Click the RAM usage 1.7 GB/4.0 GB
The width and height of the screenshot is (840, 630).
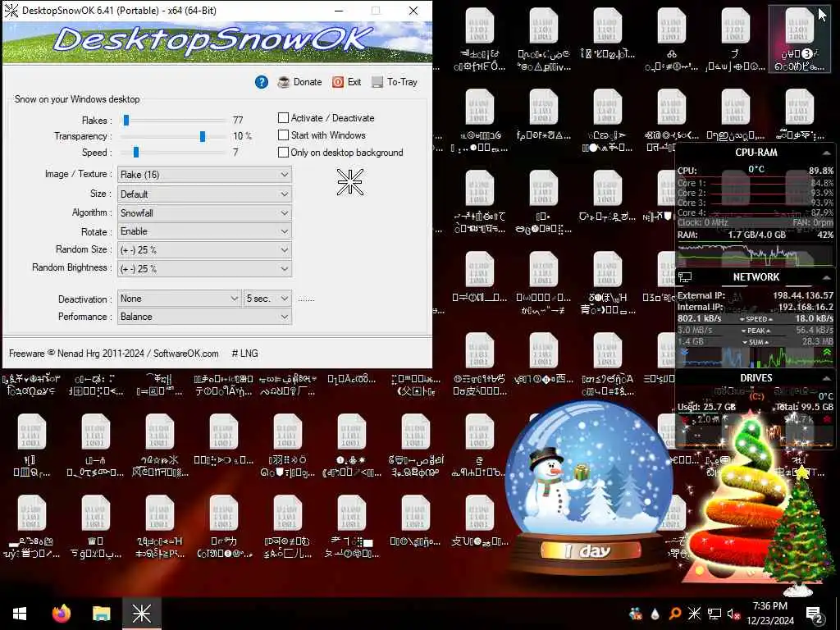pos(756,235)
